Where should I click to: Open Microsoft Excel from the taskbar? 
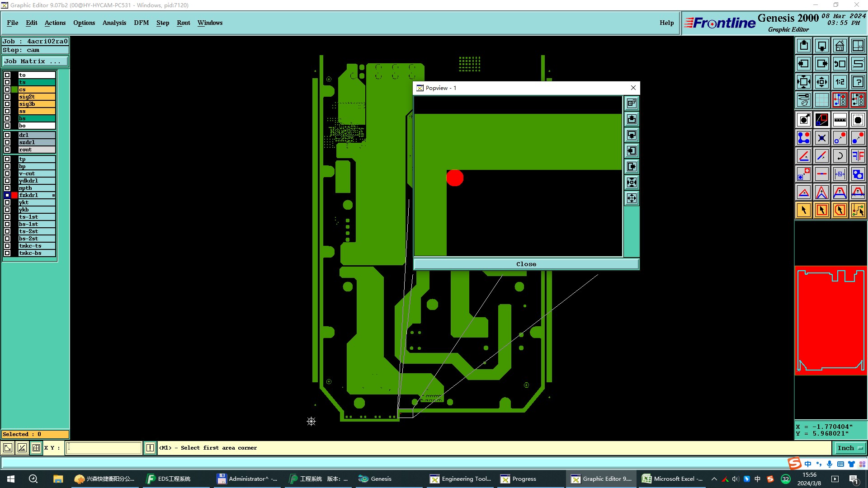point(672,479)
